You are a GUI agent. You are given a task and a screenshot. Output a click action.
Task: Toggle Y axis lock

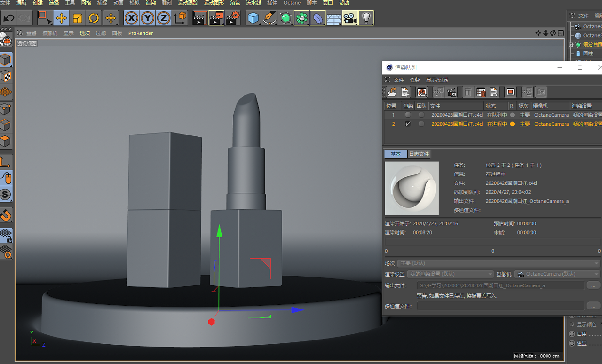click(148, 18)
